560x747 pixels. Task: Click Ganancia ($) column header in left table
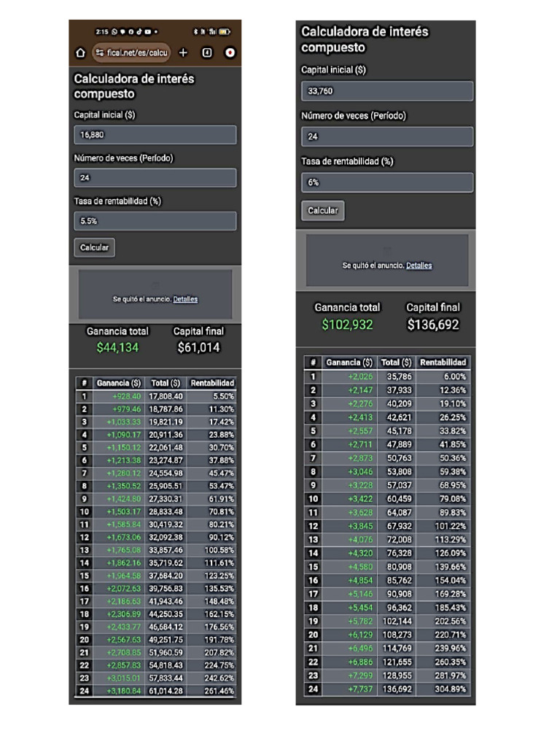coord(120,383)
